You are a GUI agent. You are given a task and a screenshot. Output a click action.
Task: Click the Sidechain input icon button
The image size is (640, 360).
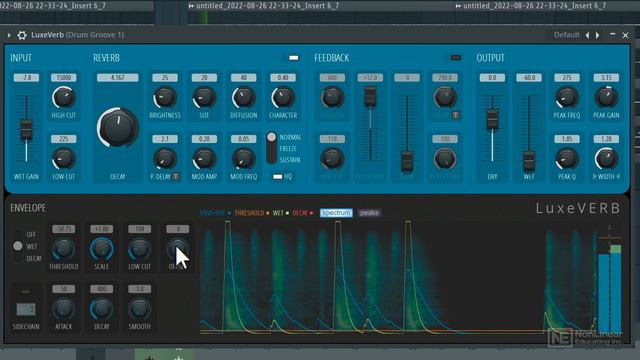tap(26, 309)
